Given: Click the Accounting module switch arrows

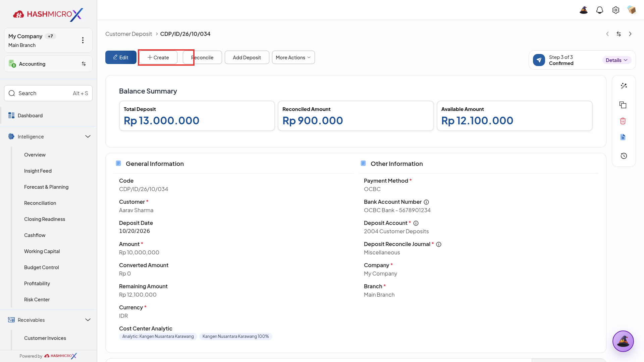Looking at the screenshot, I should click(84, 64).
